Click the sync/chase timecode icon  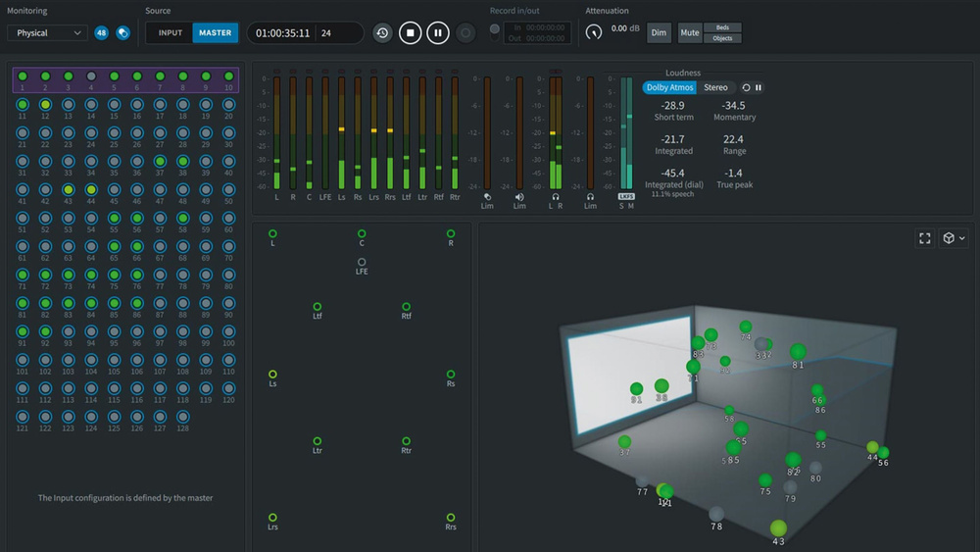tap(382, 32)
